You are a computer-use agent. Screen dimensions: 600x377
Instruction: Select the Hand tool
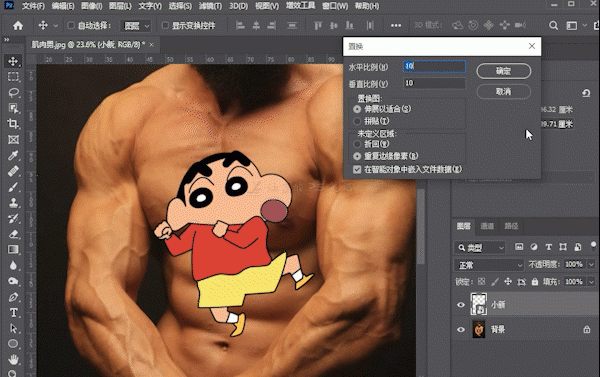13,359
